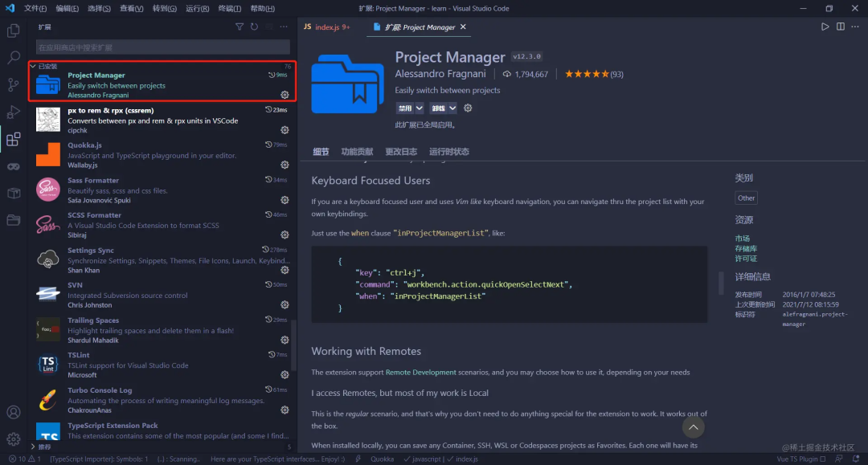Open the Accounts icon in activity bar
The width and height of the screenshot is (868, 465).
(14, 413)
